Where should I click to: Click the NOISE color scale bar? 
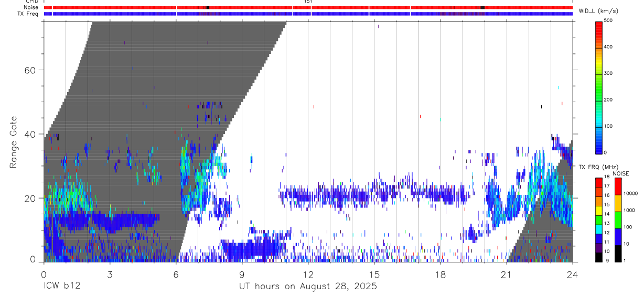(x=617, y=219)
